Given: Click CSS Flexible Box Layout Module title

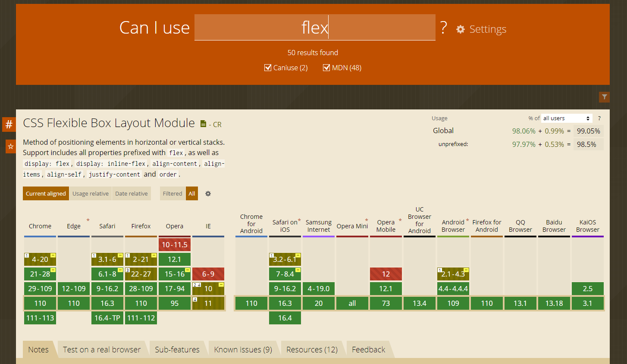Looking at the screenshot, I should (109, 123).
